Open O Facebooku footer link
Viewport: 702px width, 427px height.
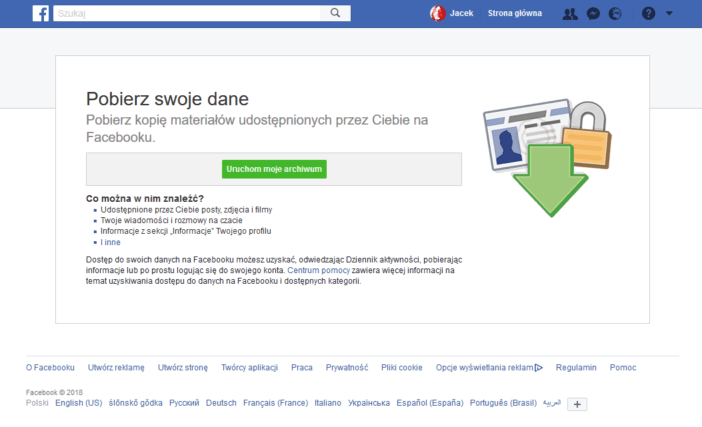point(50,367)
